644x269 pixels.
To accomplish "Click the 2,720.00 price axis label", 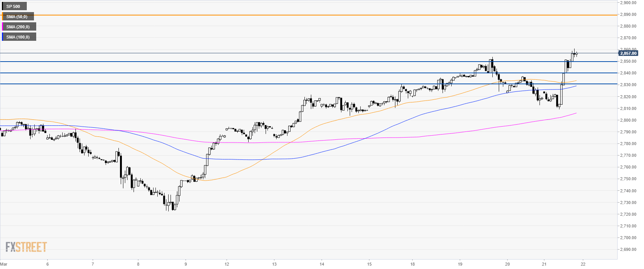I will click(628, 214).
